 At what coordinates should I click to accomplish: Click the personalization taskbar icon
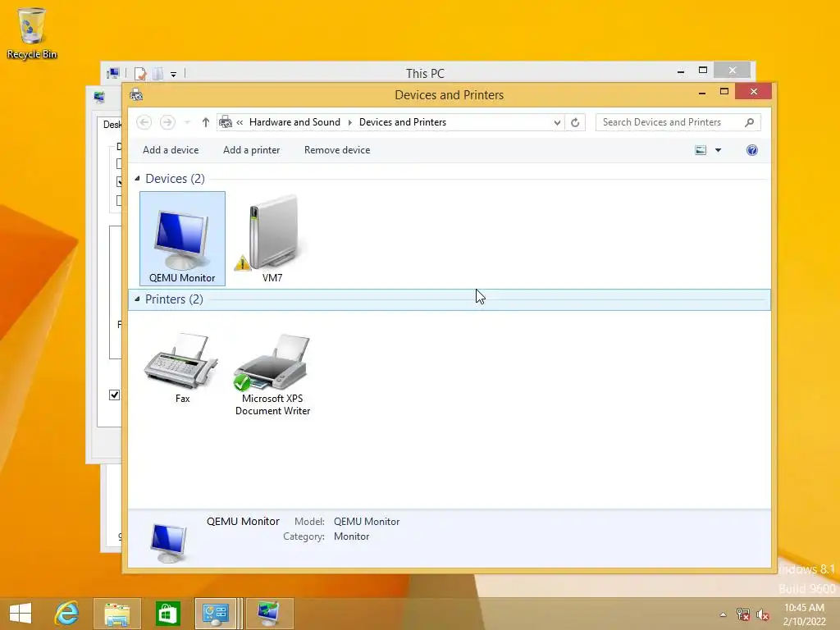pos(269,614)
